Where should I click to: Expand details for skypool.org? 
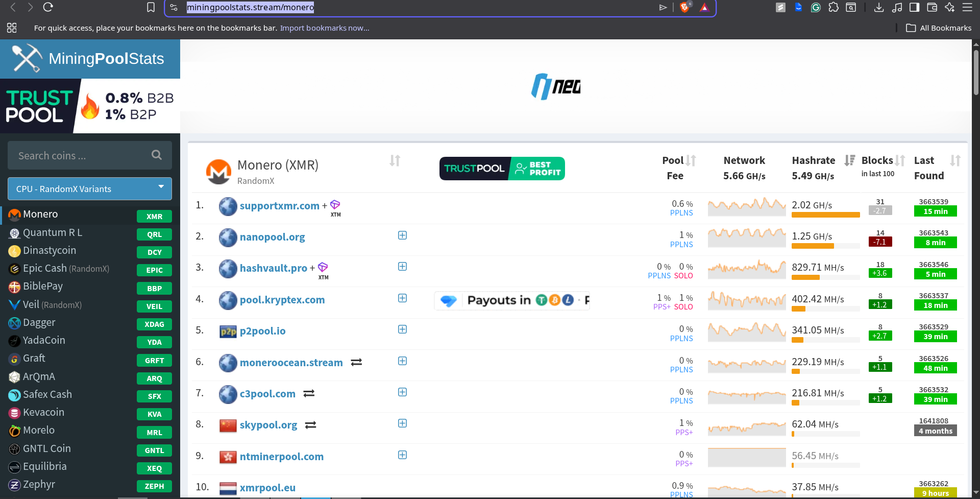pos(402,423)
